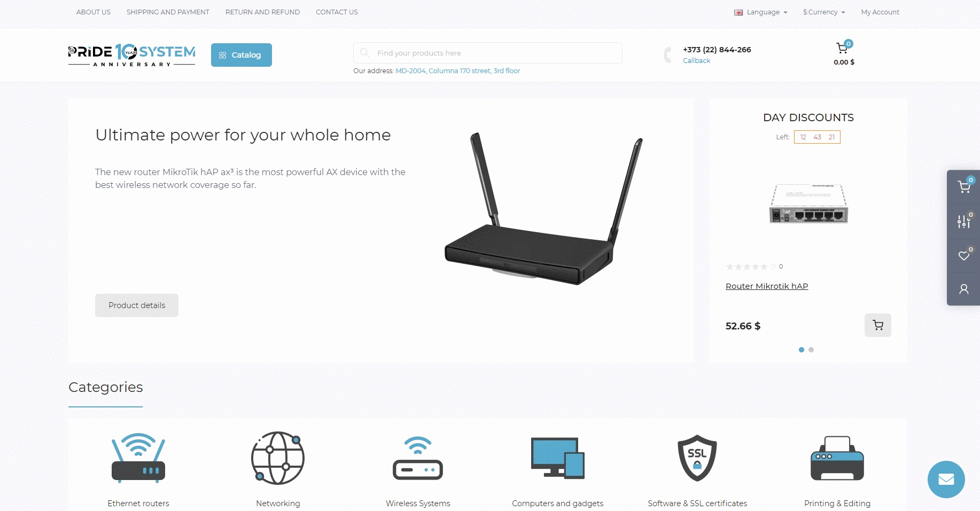Select the first discount slide dot
Screen dimensions: 980x511
point(801,350)
